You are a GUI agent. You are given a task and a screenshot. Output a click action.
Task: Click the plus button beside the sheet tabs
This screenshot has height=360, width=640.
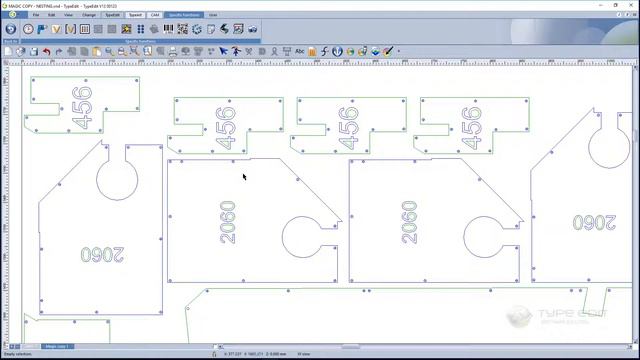tap(11, 347)
